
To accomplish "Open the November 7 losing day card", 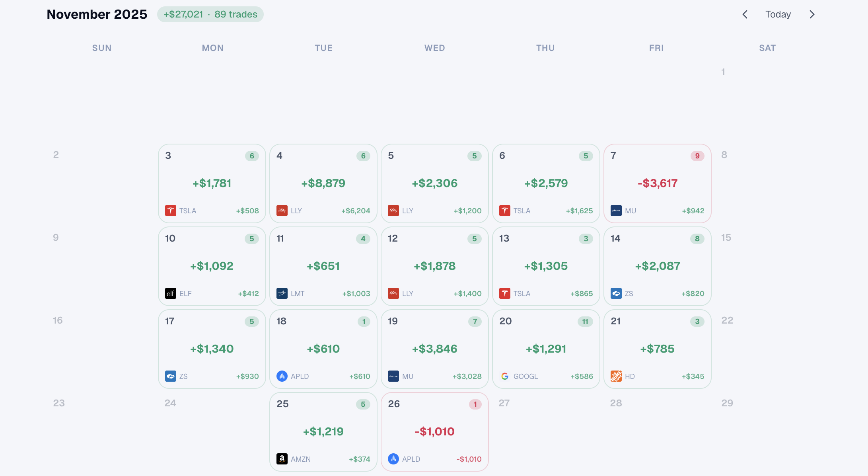I will [x=658, y=183].
